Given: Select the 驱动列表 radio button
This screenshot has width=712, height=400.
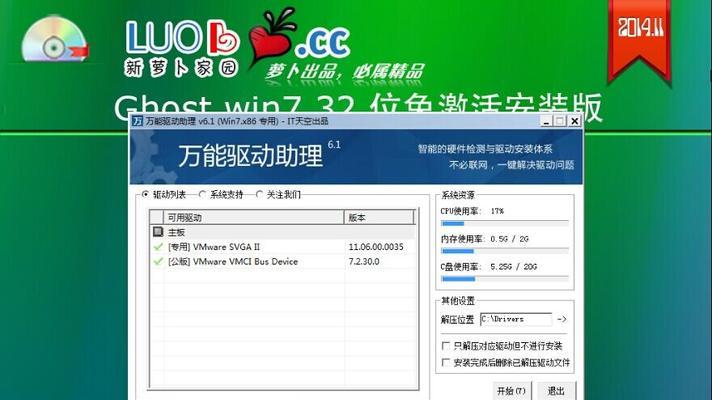Looking at the screenshot, I should click(x=145, y=194).
